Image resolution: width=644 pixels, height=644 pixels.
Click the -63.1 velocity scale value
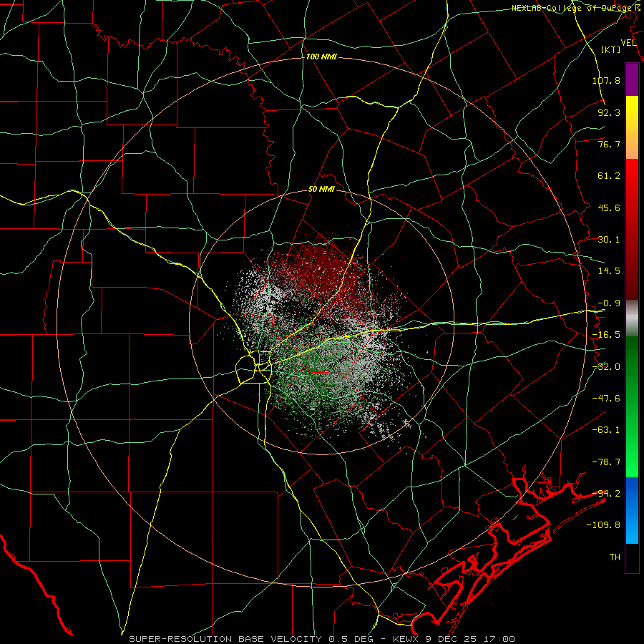[x=606, y=430]
